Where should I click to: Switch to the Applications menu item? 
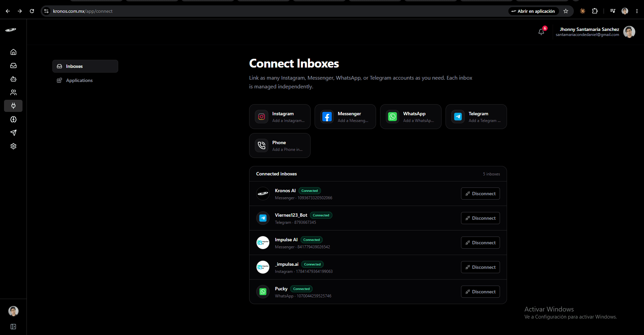(x=85, y=80)
